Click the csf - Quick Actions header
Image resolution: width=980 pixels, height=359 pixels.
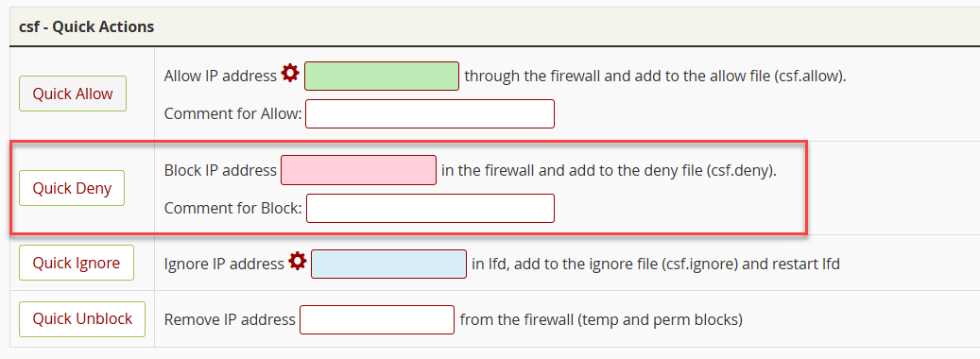coord(87,26)
